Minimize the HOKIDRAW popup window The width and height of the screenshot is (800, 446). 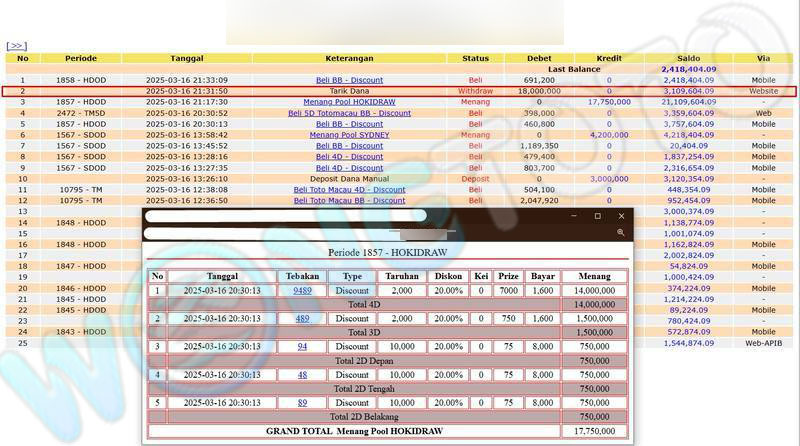coord(574,216)
